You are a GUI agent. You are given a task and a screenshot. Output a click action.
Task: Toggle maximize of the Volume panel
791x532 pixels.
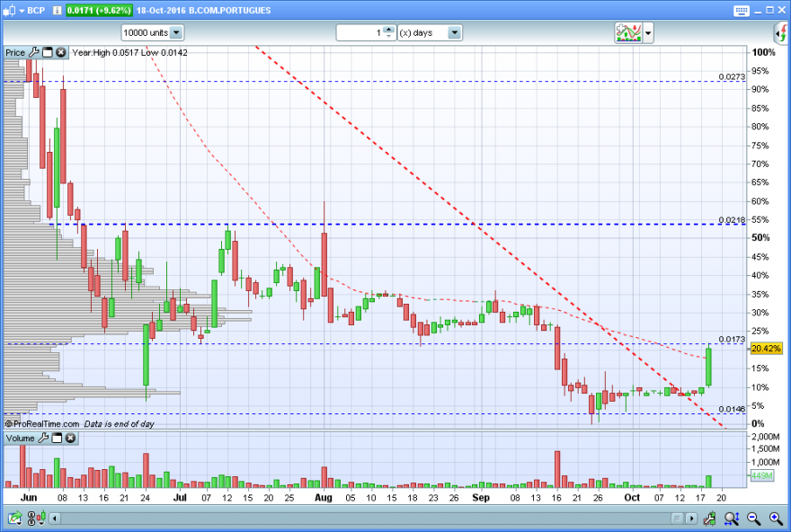click(x=57, y=438)
